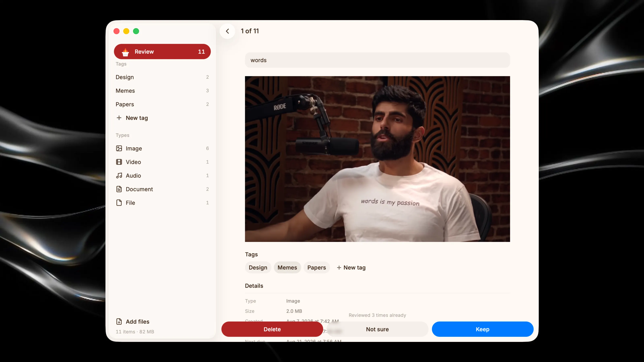Click the '1 of 11' counter text
Viewport: 644px width, 362px height.
pyautogui.click(x=250, y=31)
